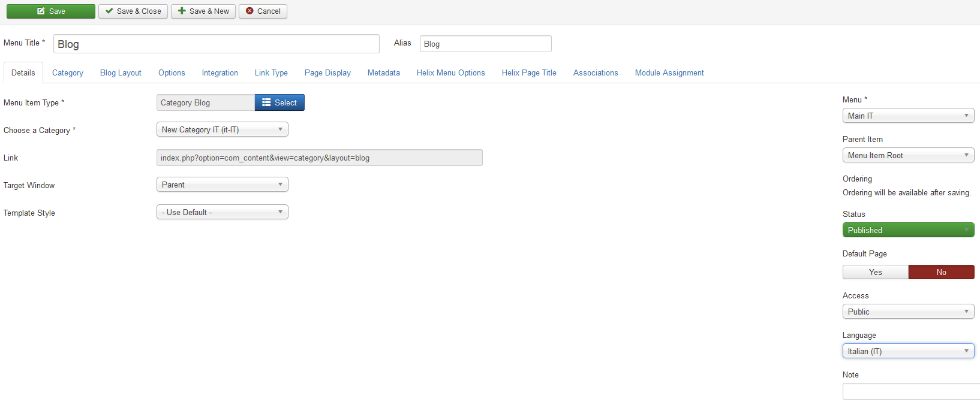Open the Template Style dropdown

pyautogui.click(x=222, y=212)
